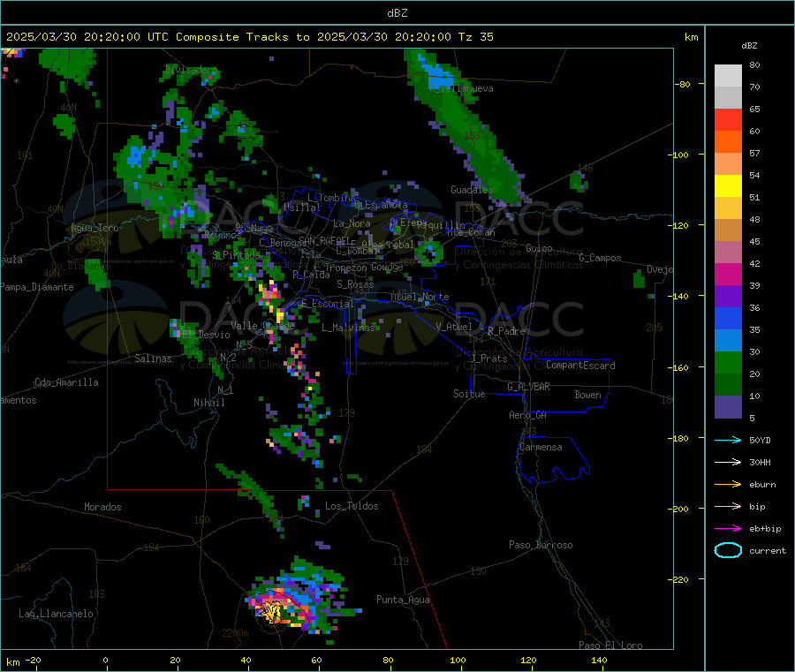795x672 pixels.
Task: Click the 'L_Malvinas' place label
Action: coord(348,328)
